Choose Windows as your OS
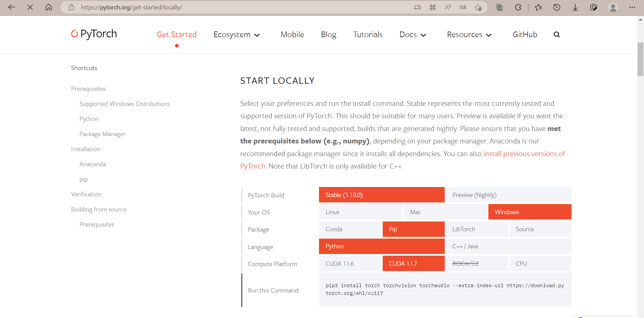The width and height of the screenshot is (644, 318). tap(530, 212)
